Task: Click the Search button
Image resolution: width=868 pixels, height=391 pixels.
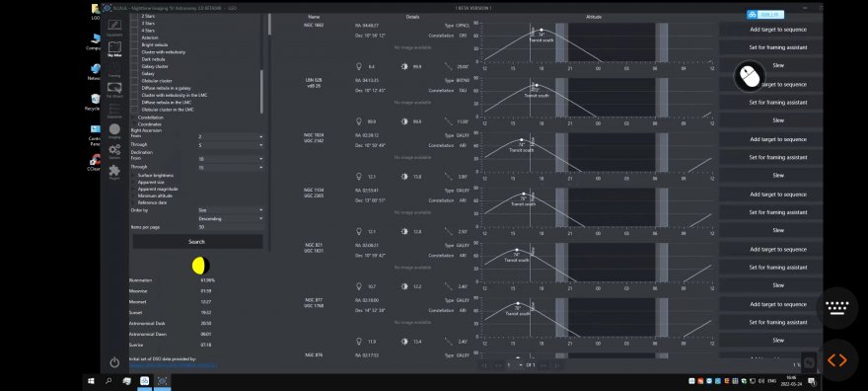Action: (x=196, y=242)
